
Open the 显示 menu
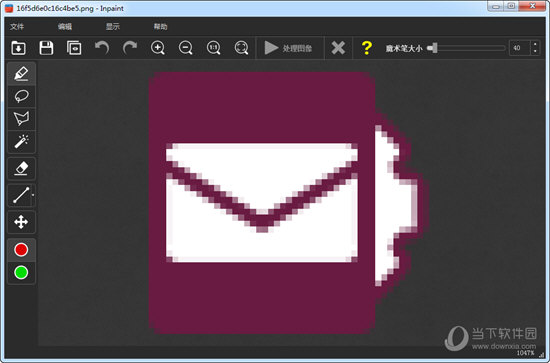coord(113,27)
